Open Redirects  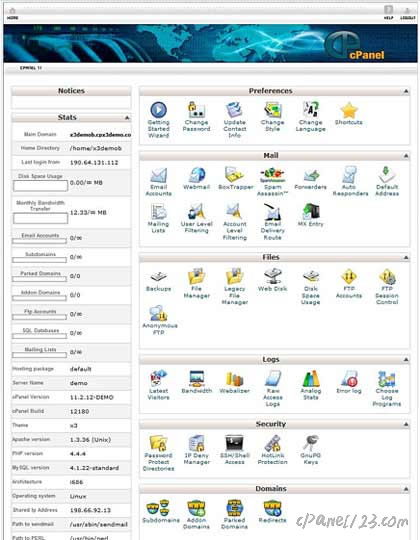[272, 511]
